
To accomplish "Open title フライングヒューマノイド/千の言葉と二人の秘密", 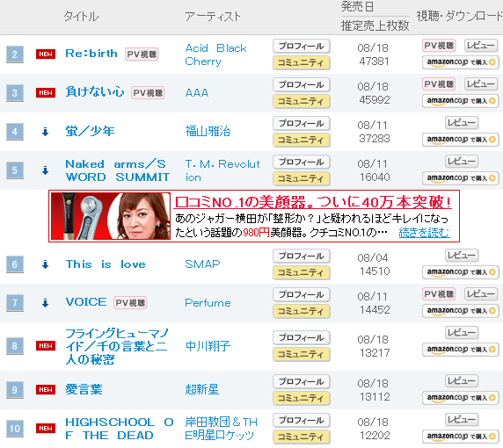I will [x=117, y=346].
